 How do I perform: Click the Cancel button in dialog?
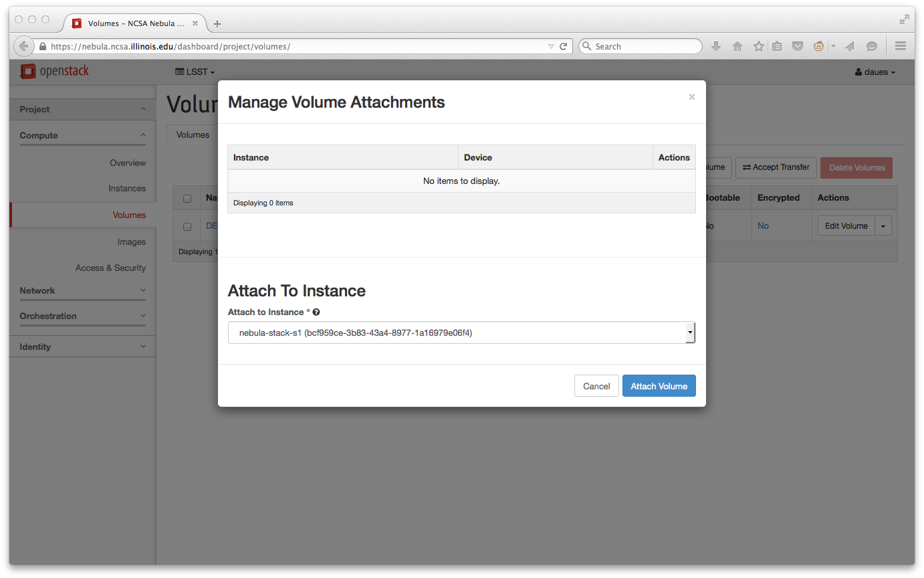click(596, 386)
